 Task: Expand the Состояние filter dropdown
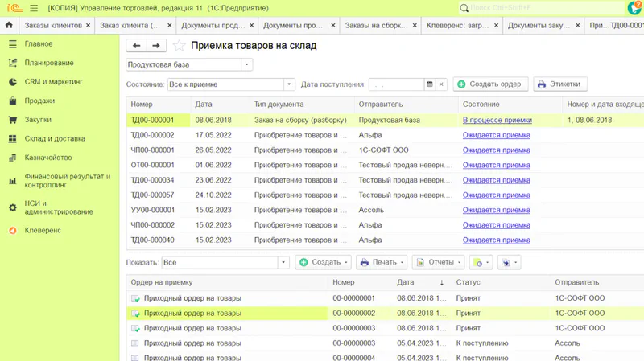pyautogui.click(x=289, y=84)
